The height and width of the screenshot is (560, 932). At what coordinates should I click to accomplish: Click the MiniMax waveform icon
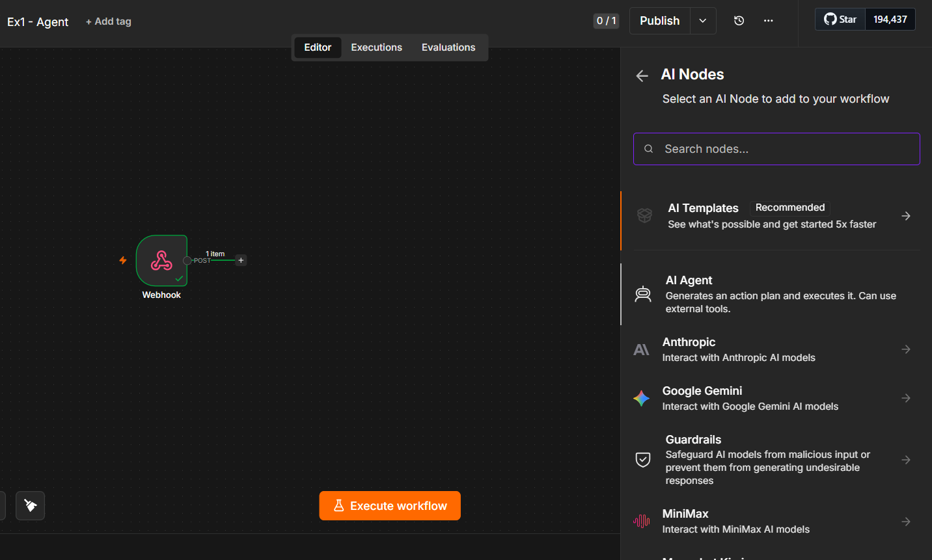click(x=641, y=521)
